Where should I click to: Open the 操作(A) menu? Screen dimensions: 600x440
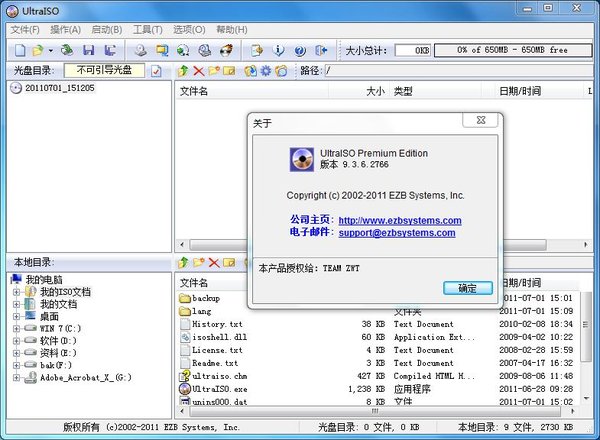65,29
